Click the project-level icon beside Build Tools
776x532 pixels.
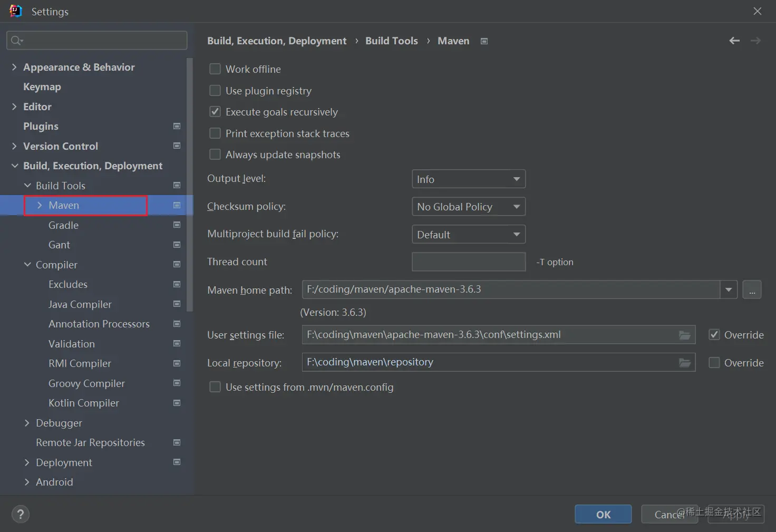click(177, 185)
